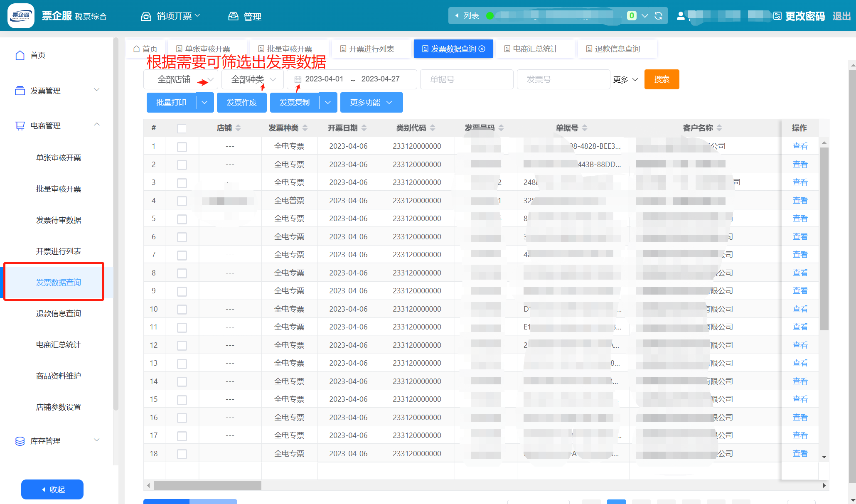
Task: Sort by 发票号码 column arrows
Action: (501, 128)
